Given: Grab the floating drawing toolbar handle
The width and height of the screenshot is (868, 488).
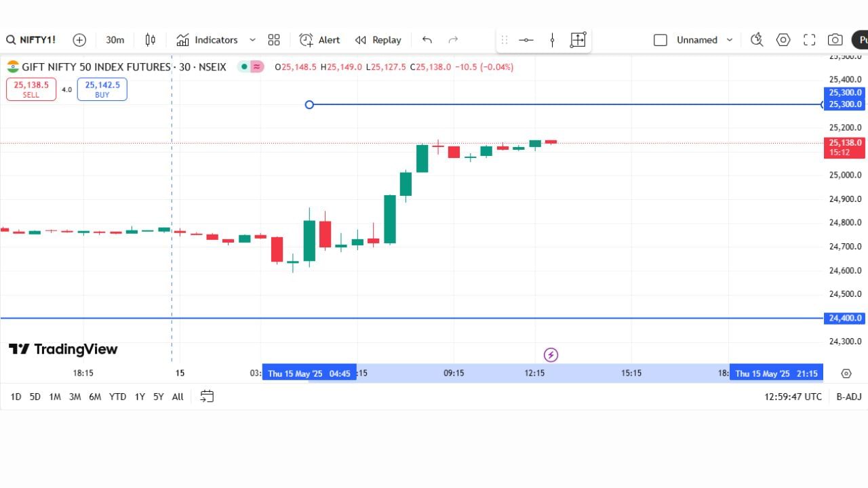Looking at the screenshot, I should 504,40.
